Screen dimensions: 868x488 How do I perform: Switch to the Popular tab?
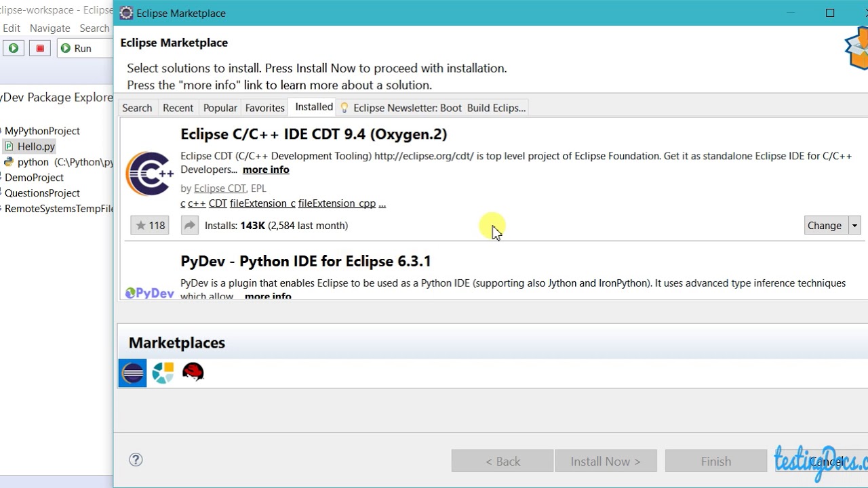(220, 108)
